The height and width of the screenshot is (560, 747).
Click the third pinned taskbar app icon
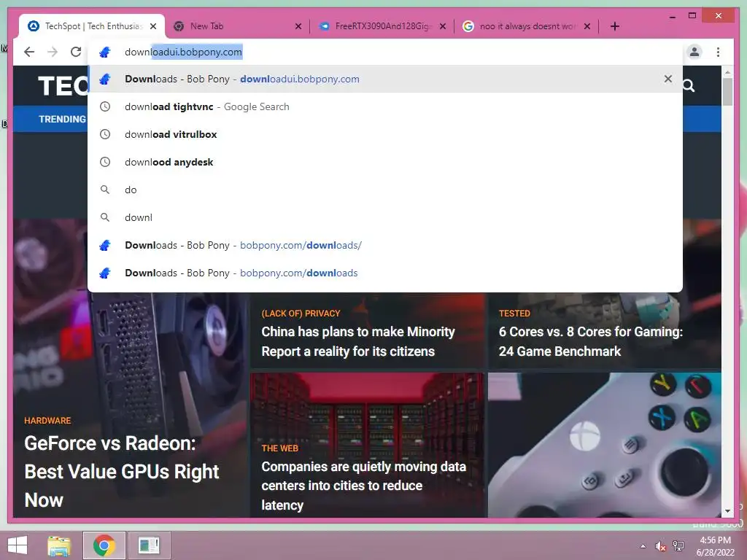click(x=149, y=545)
